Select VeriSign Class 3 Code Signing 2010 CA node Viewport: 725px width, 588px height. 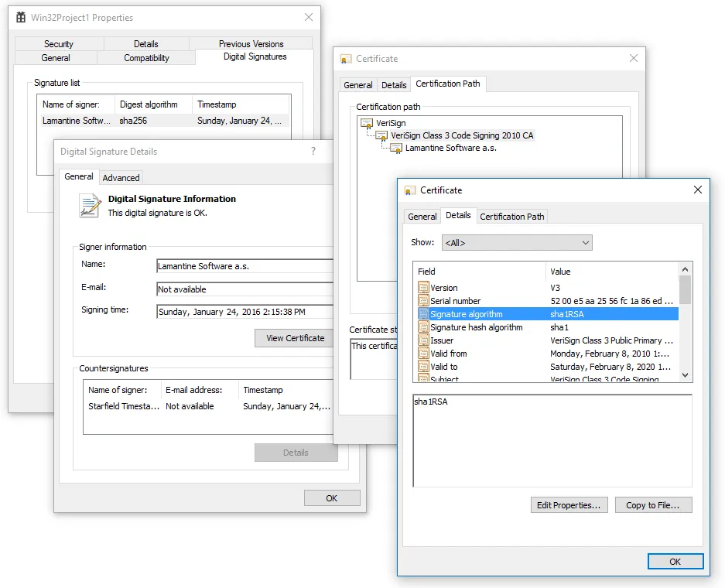pos(462,135)
